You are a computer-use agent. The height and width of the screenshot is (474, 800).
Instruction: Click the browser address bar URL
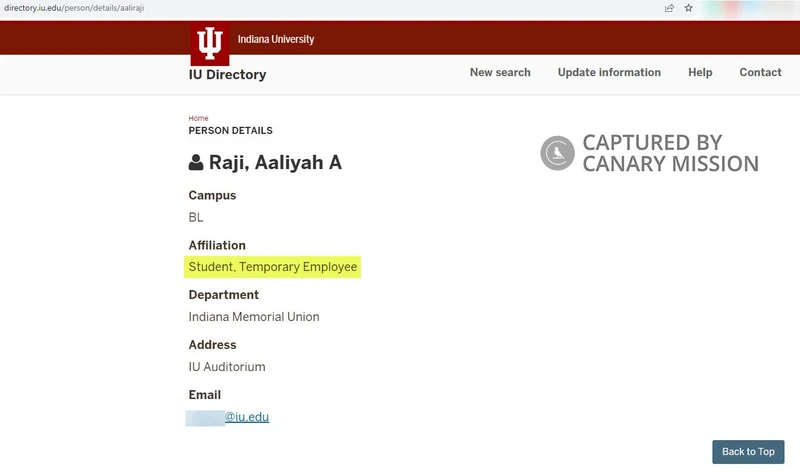tap(74, 8)
